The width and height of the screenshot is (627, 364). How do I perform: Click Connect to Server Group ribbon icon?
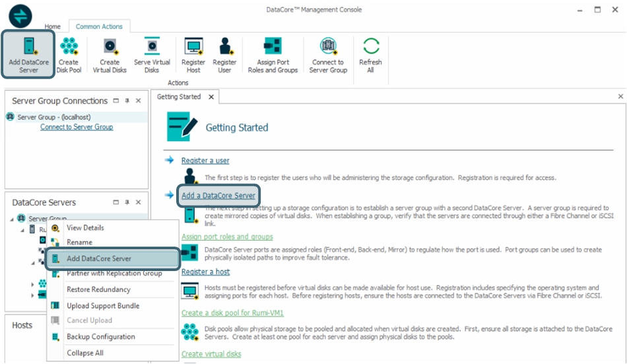coord(328,55)
